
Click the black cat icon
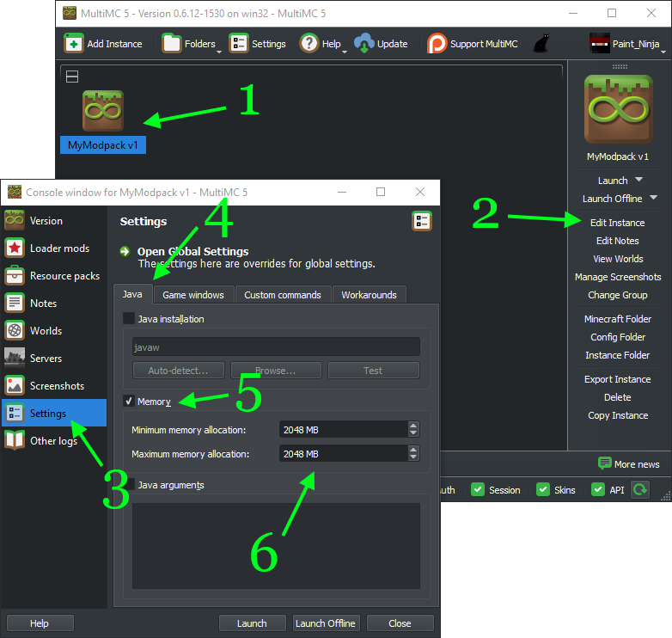(x=541, y=44)
